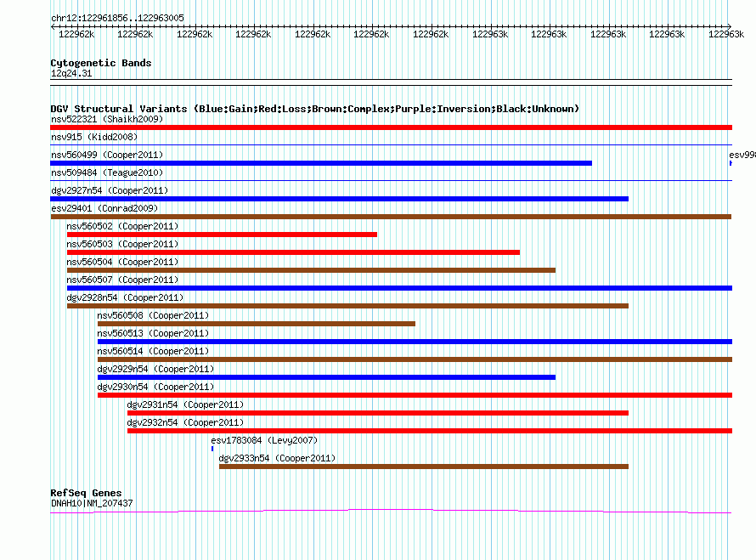Select the 12q24.31 band label
Viewport: 756px width, 560px height.
coord(71,73)
